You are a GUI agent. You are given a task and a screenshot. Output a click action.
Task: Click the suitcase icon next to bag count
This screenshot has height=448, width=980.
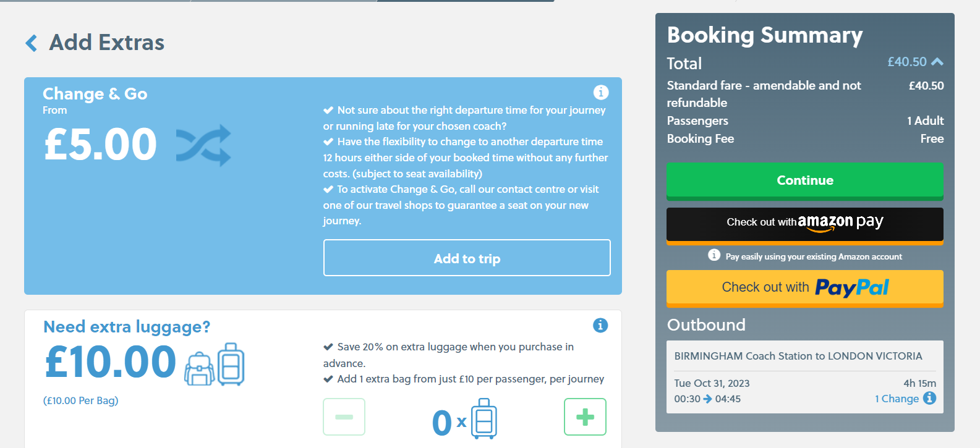click(484, 419)
